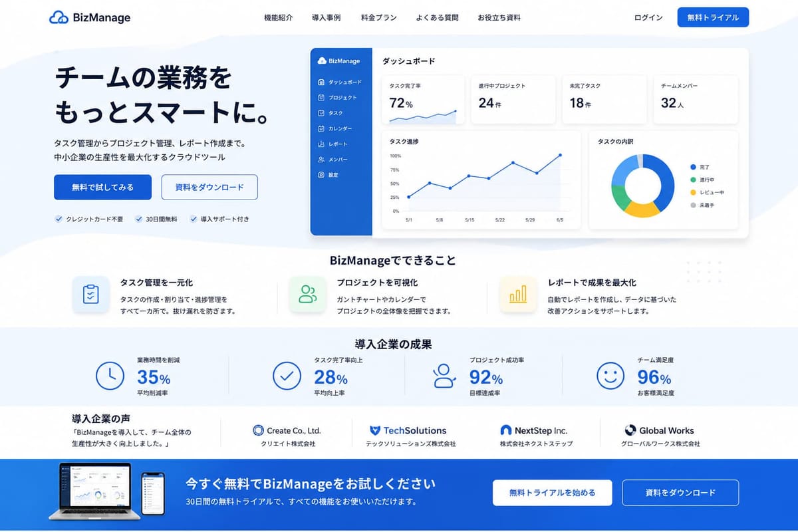
Task: Click the カレンダー sidebar icon in preview
Action: (321, 128)
